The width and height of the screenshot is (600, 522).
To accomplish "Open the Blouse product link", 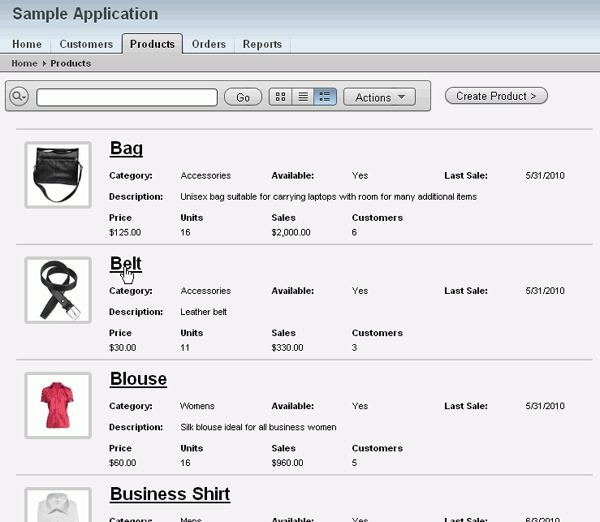I will click(x=138, y=379).
